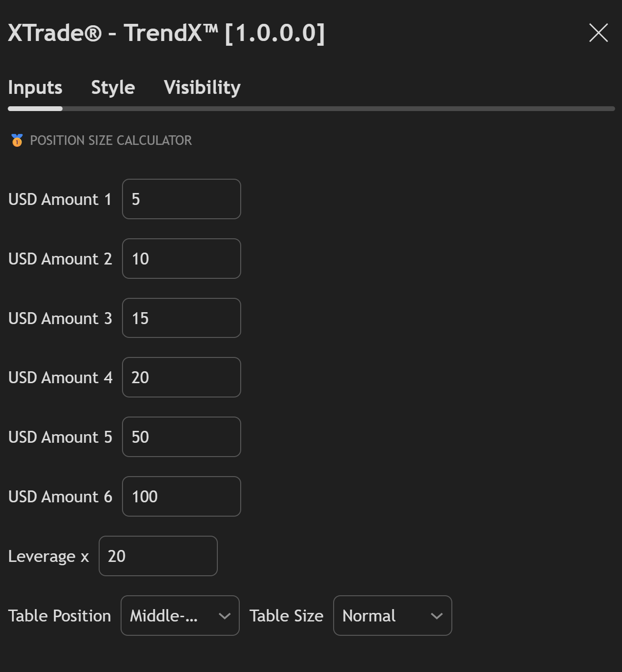Click the Table Size chevron arrow

436,615
